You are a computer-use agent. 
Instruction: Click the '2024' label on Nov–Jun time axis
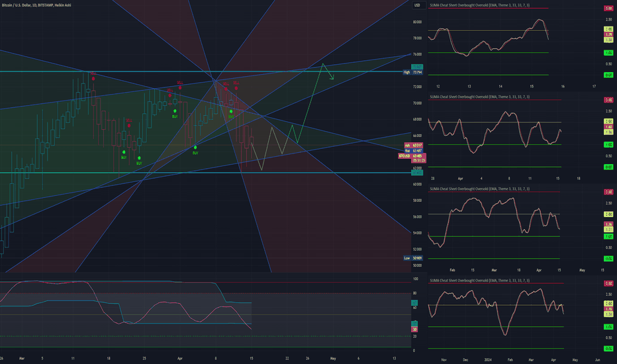point(488,359)
